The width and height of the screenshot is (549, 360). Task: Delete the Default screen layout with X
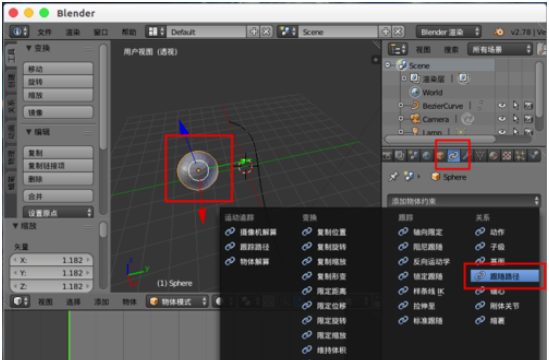(x=266, y=32)
